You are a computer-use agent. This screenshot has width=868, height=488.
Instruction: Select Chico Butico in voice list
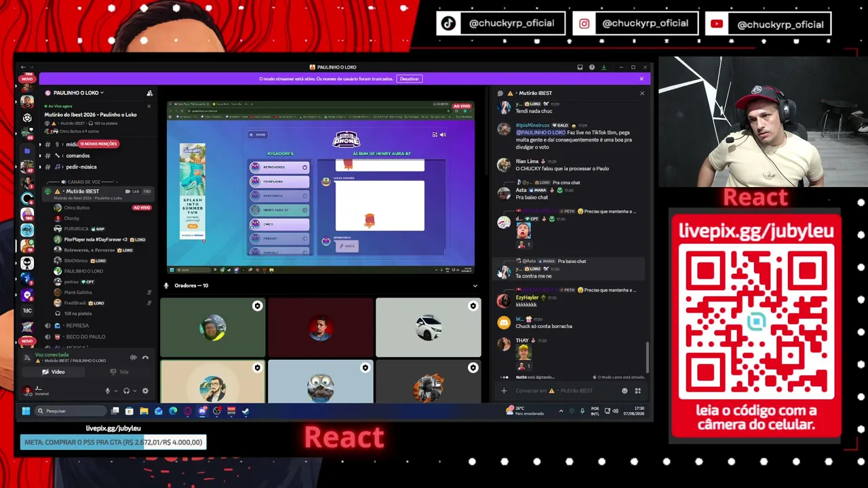pyautogui.click(x=77, y=208)
